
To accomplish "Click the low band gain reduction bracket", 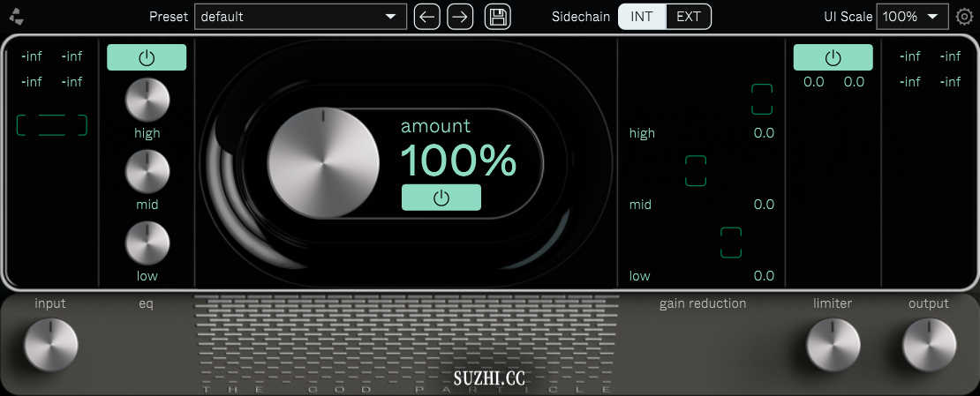I will [x=731, y=243].
